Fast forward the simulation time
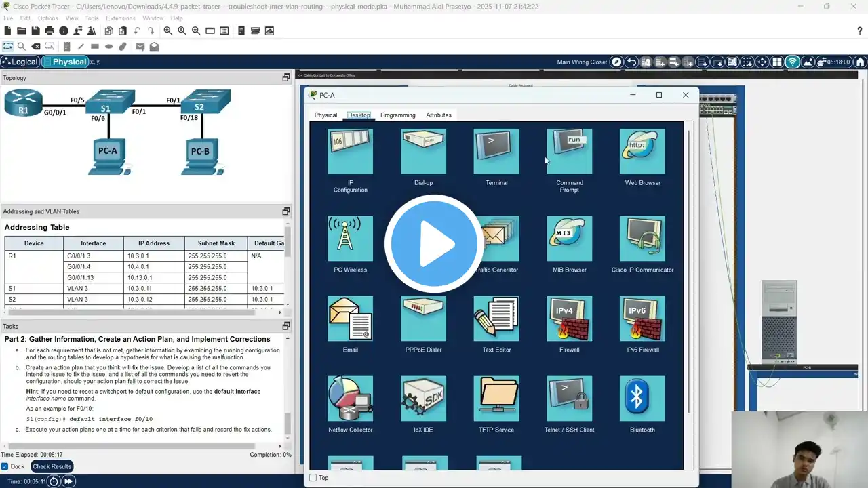 pos(68,481)
